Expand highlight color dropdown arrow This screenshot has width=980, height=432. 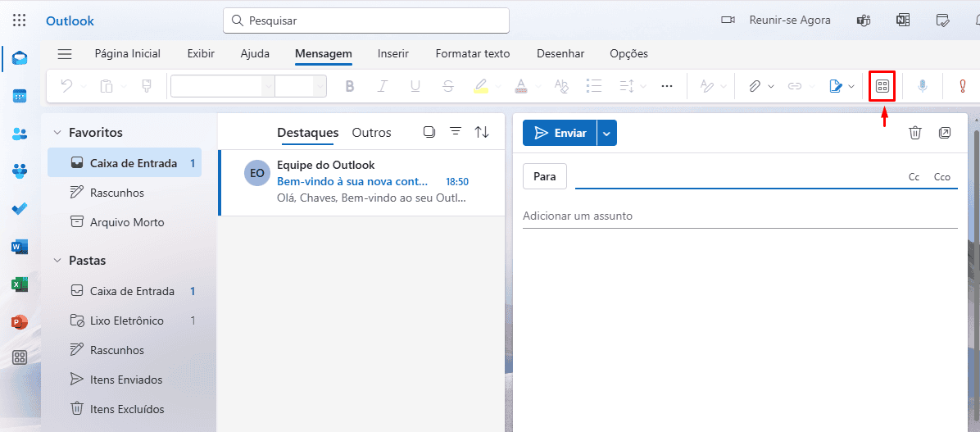coord(498,86)
